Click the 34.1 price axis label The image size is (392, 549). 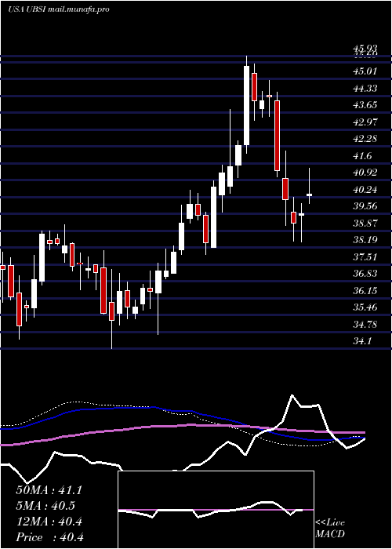[x=362, y=341]
